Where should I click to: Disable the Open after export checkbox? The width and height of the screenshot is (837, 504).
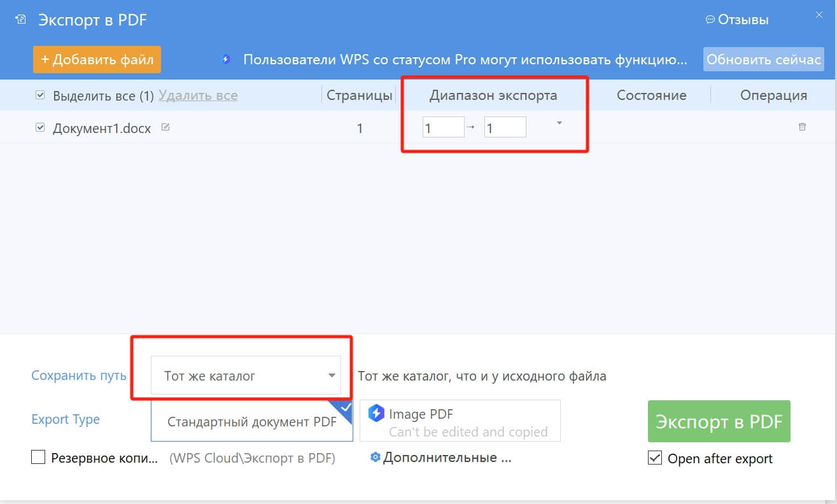coord(654,458)
